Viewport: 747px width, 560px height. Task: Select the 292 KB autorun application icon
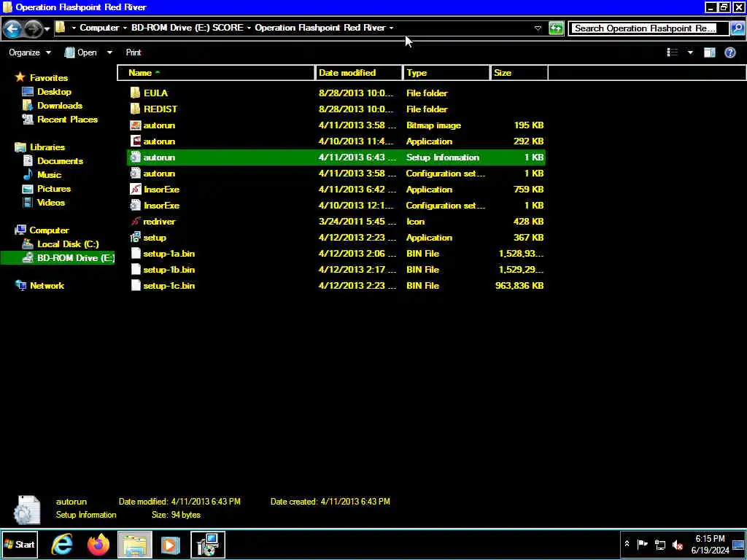click(x=135, y=141)
